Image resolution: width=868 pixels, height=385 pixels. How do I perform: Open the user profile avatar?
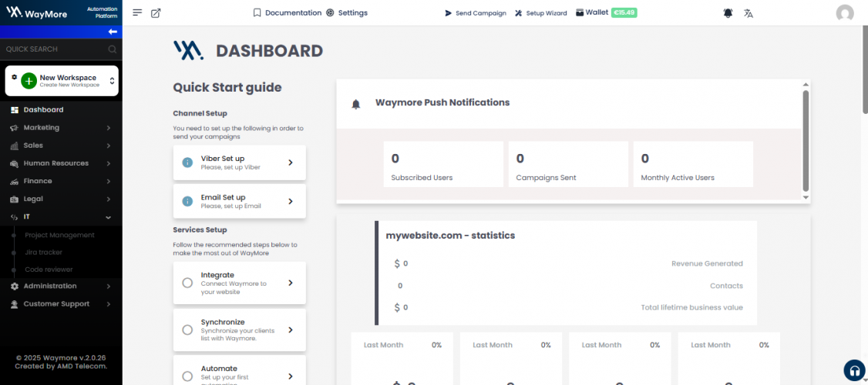point(845,13)
